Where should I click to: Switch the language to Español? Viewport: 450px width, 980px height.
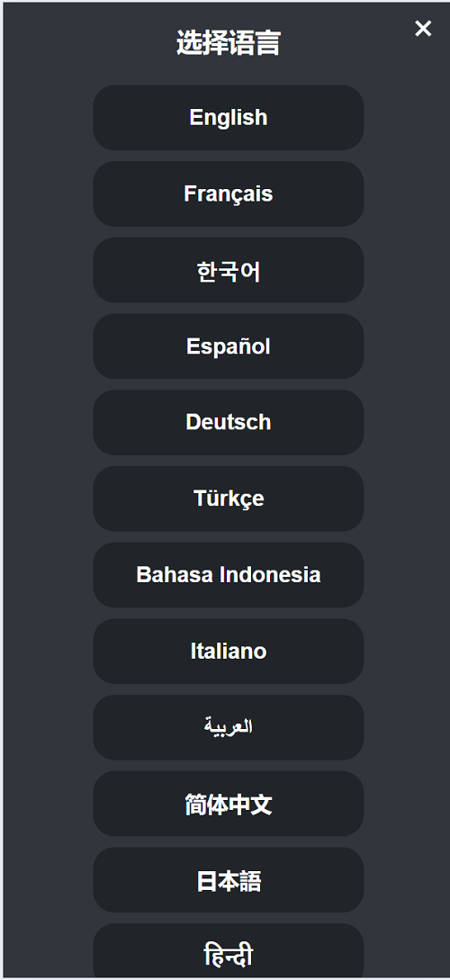[x=228, y=346]
